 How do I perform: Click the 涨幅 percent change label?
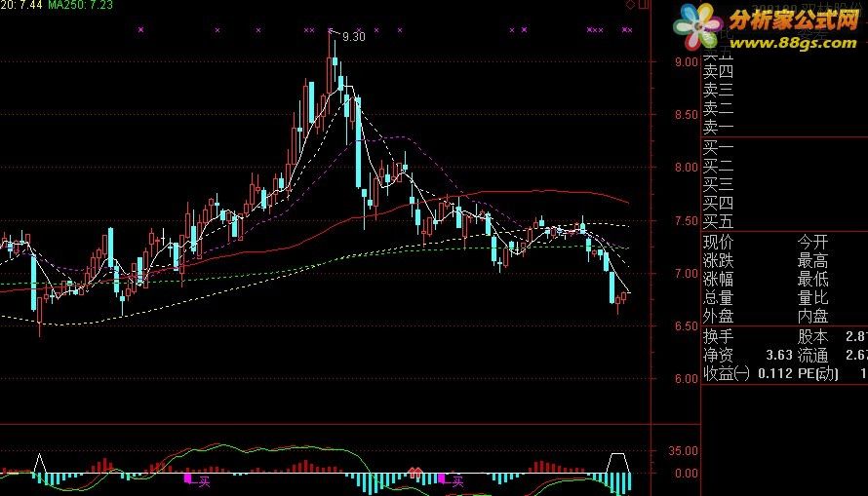click(x=718, y=280)
